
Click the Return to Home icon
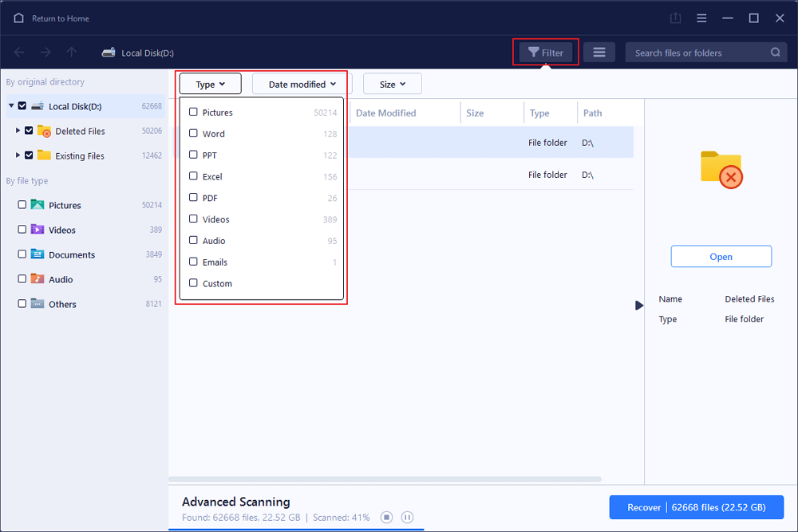[19, 18]
